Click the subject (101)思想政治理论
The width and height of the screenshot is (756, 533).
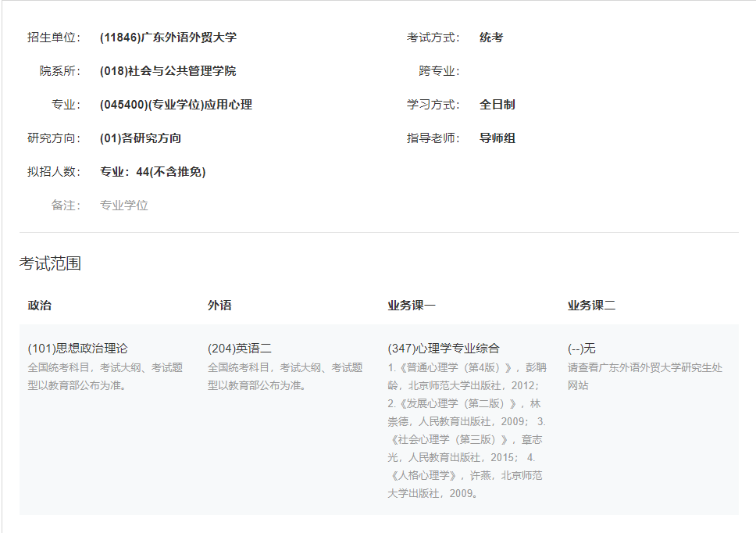pyautogui.click(x=77, y=349)
